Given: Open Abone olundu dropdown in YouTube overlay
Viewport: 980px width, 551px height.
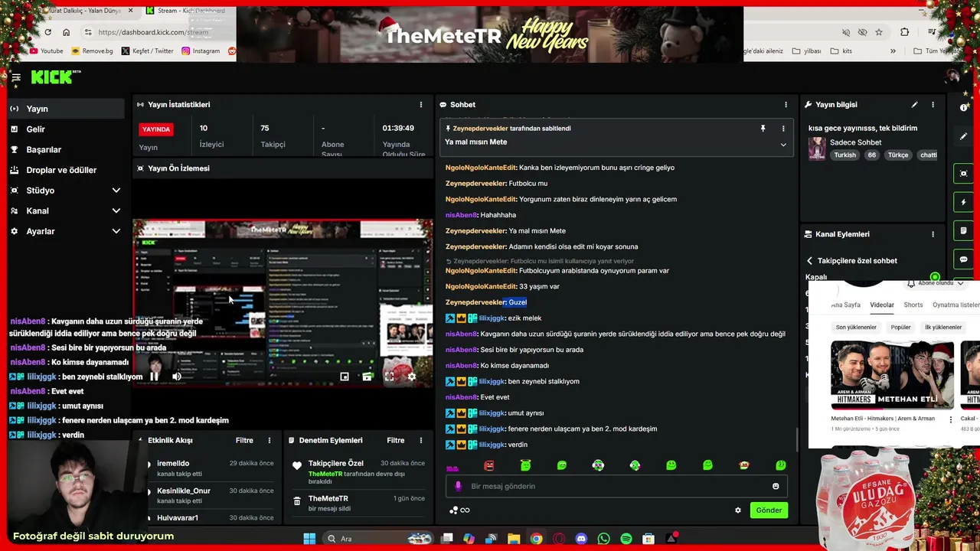Looking at the screenshot, I should [936, 283].
